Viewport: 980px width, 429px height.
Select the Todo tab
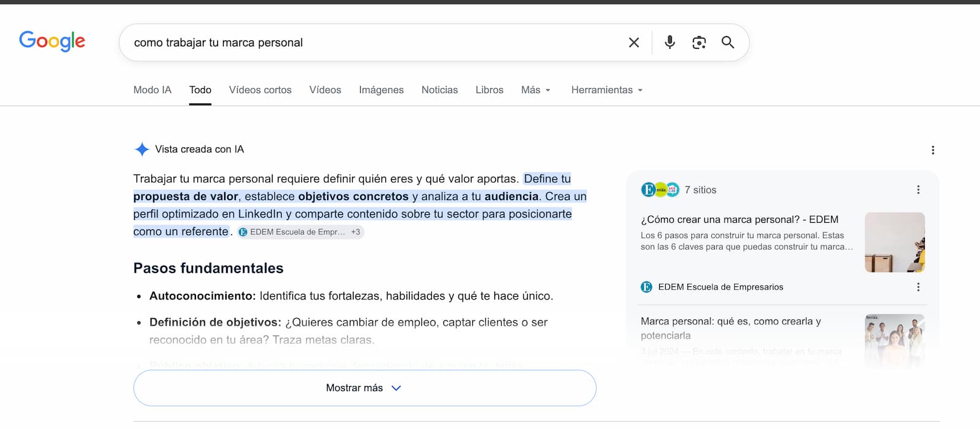(200, 90)
